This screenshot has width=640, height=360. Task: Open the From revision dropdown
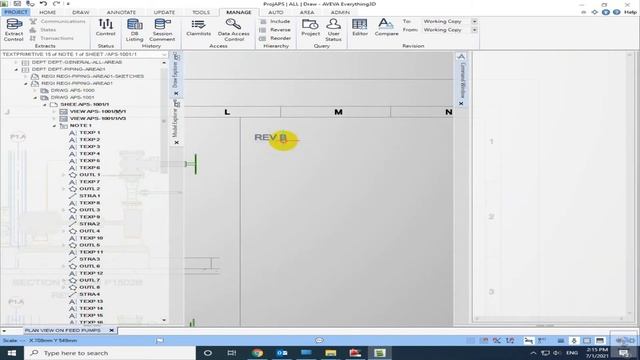tap(474, 30)
